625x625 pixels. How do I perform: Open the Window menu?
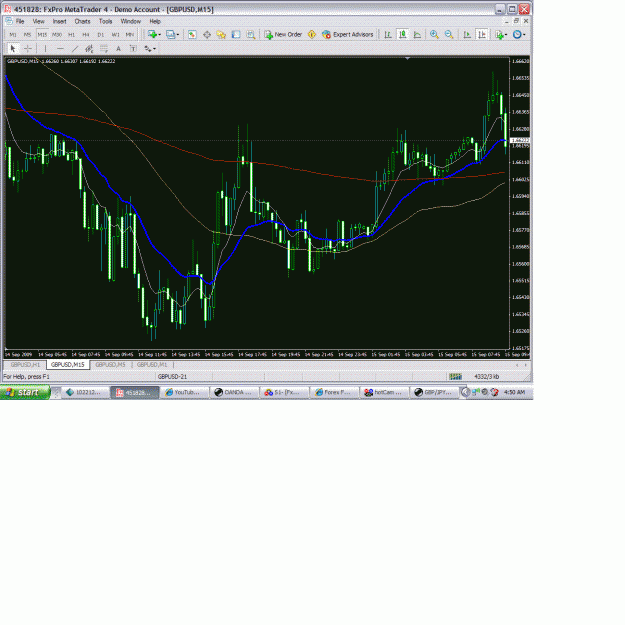(130, 21)
